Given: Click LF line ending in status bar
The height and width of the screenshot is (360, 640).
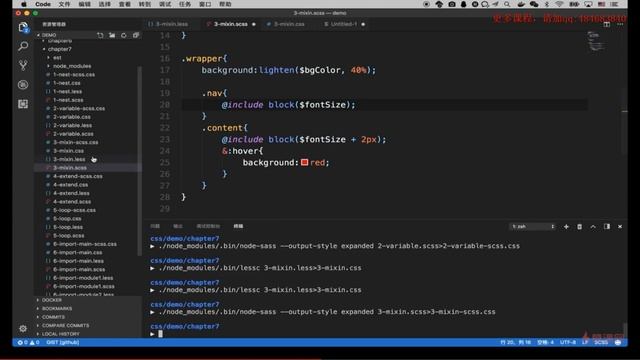Looking at the screenshot, I should pos(585,342).
